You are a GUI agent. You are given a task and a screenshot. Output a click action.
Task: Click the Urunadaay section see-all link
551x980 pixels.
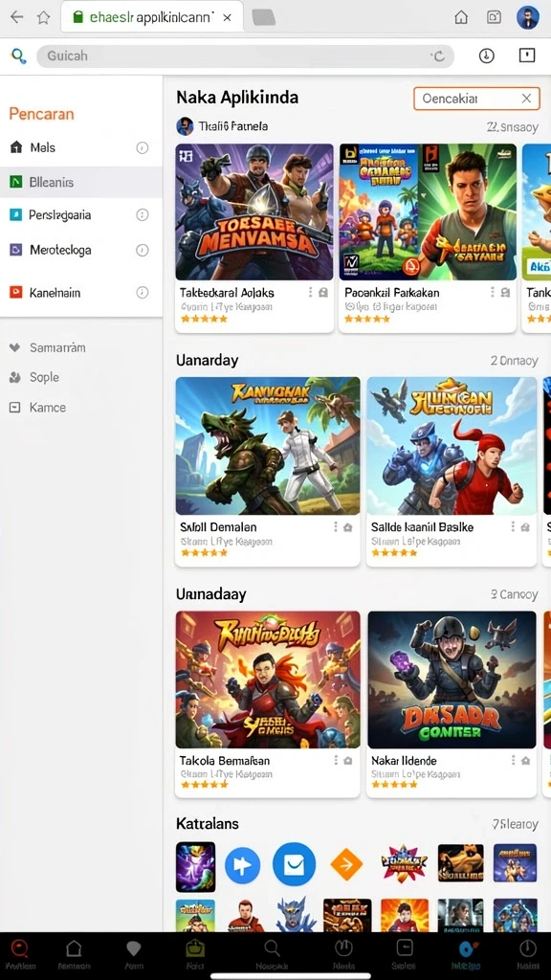[x=514, y=594]
